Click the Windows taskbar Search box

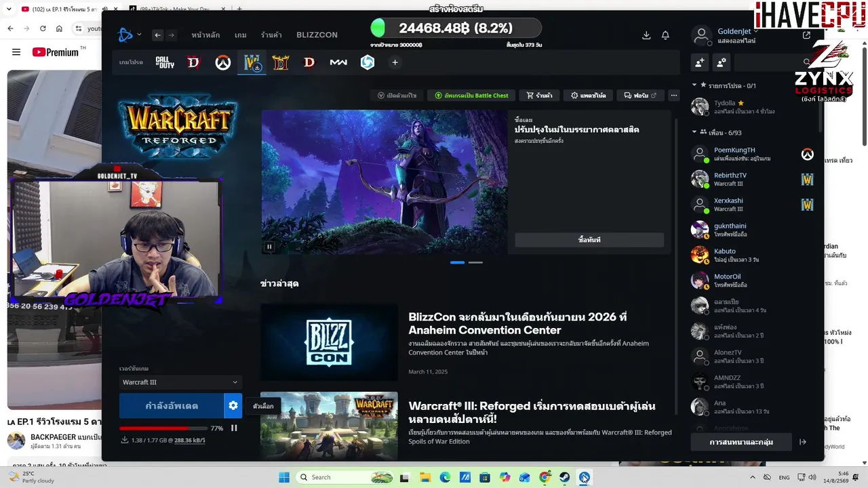[x=346, y=477]
